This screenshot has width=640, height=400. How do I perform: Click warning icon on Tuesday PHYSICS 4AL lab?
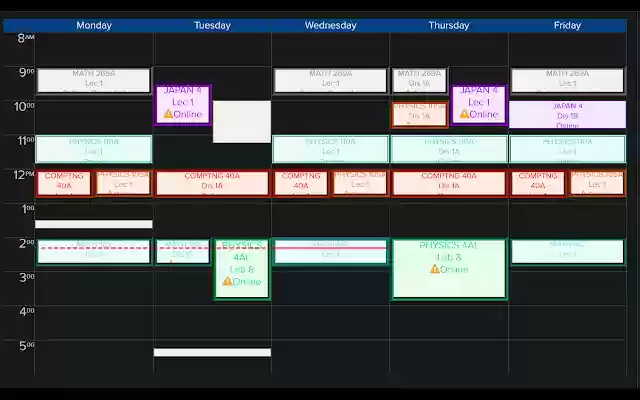[227, 281]
